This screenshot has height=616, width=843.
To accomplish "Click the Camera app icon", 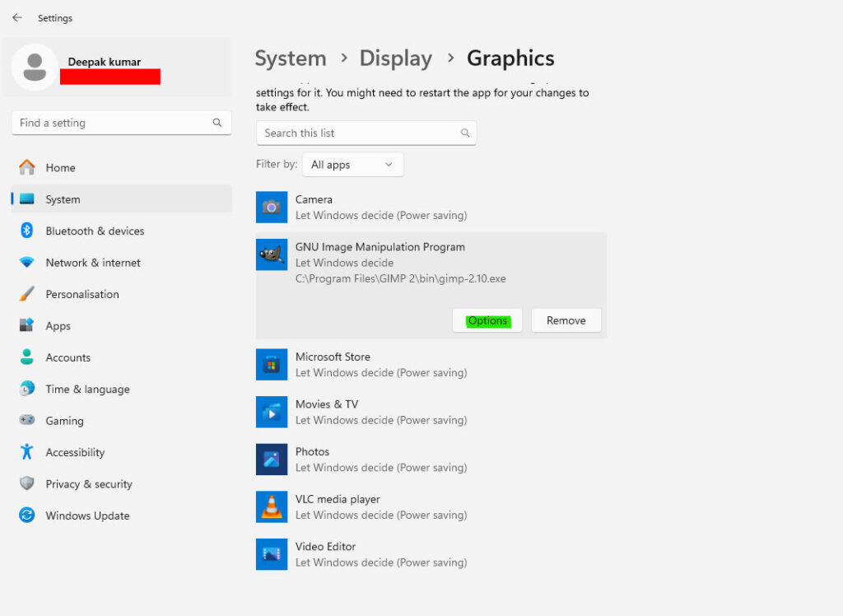I will 272,207.
